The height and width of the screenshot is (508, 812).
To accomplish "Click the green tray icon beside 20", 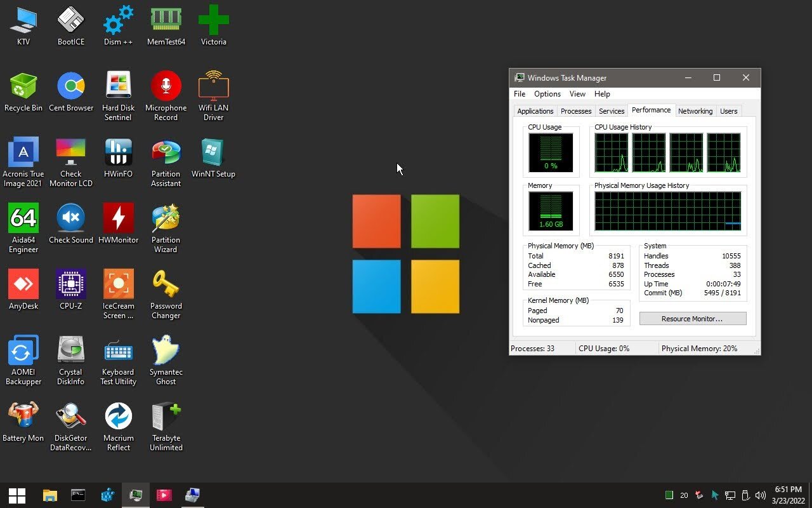I will [669, 495].
